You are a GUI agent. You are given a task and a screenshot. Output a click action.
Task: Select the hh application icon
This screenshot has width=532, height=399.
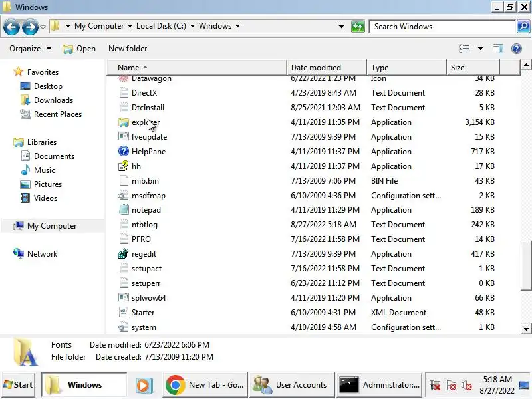[x=124, y=166]
